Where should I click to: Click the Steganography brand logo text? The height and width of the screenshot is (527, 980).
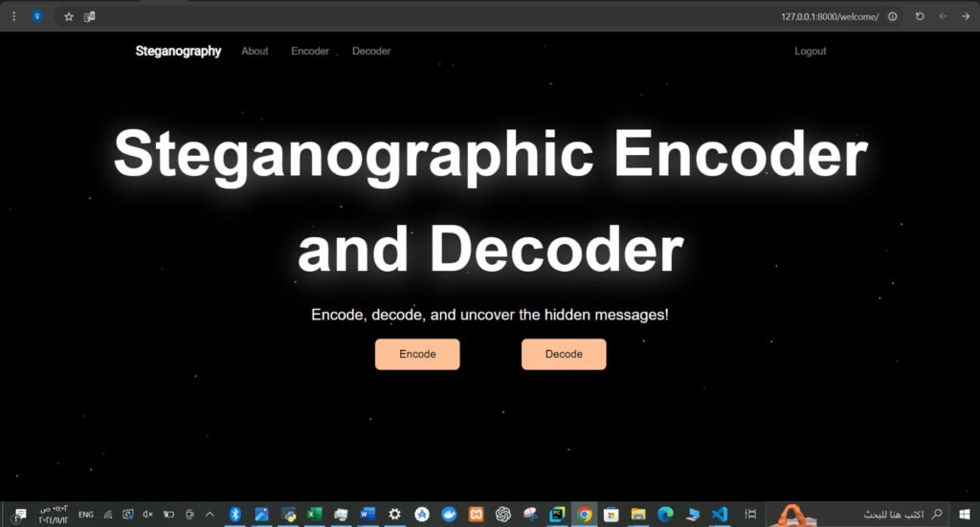pos(178,51)
